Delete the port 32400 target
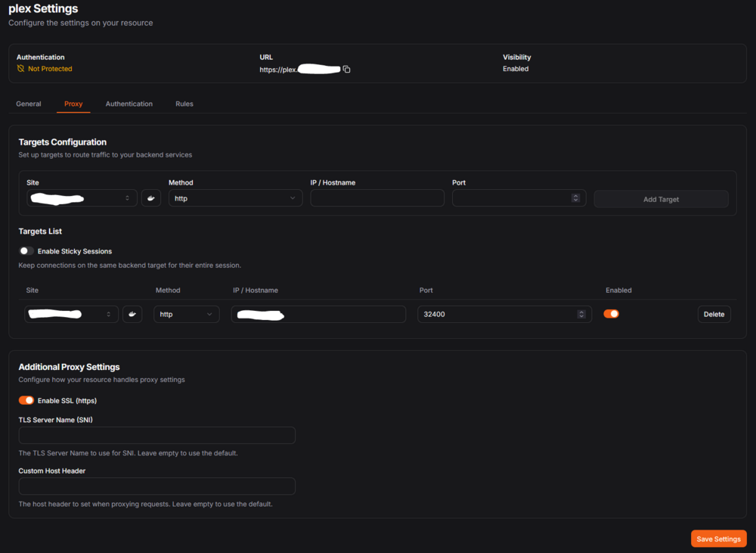The width and height of the screenshot is (756, 553). (x=714, y=314)
